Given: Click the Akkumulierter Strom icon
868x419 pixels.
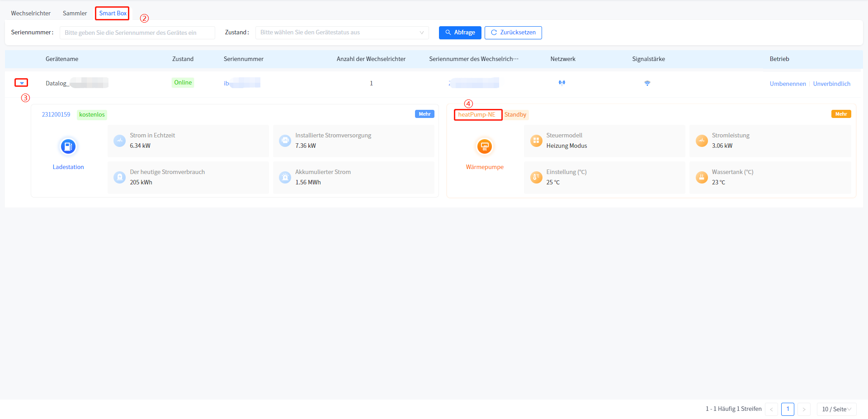Looking at the screenshot, I should tap(285, 177).
